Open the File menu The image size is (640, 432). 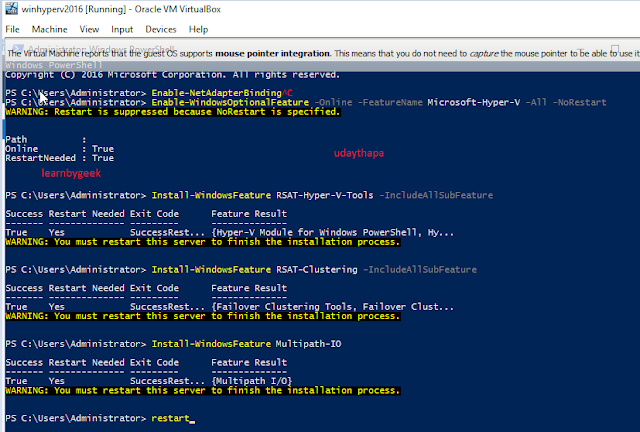pyautogui.click(x=12, y=29)
